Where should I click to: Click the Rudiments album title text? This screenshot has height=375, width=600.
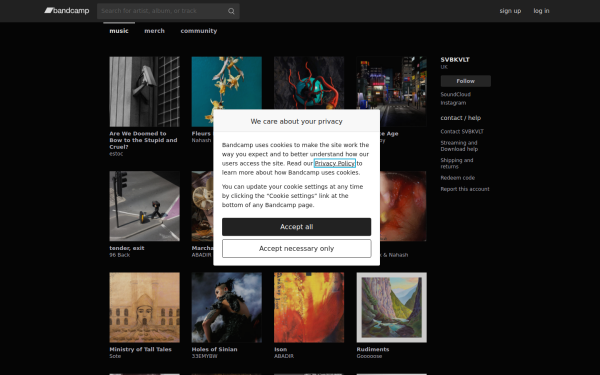373,349
